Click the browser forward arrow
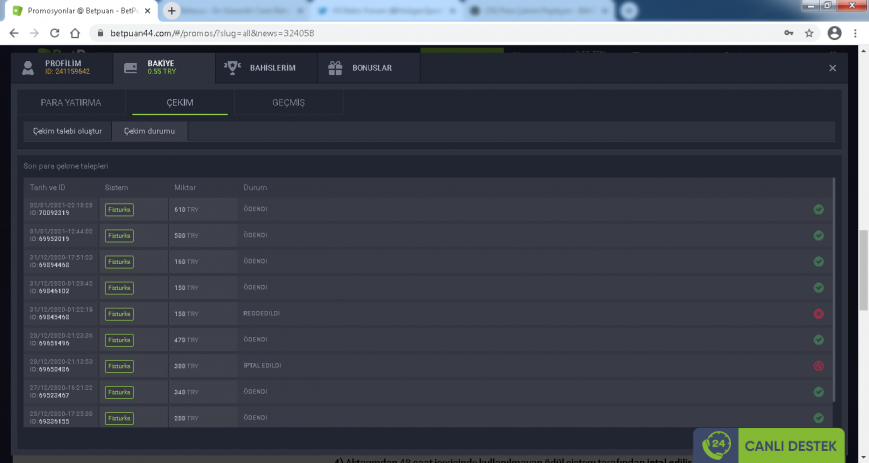The width and height of the screenshot is (869, 463). [34, 33]
